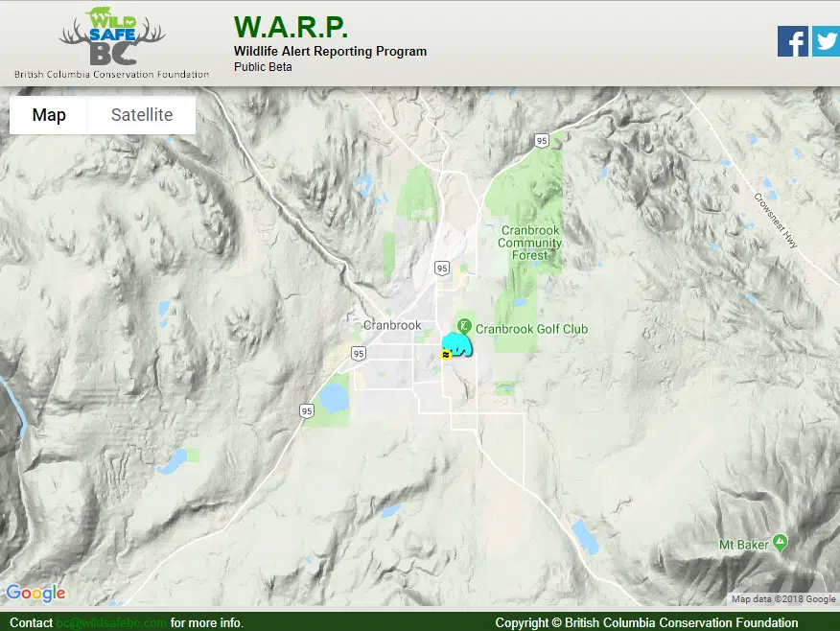
Task: Click the Mt Baker peak marker
Action: (x=781, y=543)
